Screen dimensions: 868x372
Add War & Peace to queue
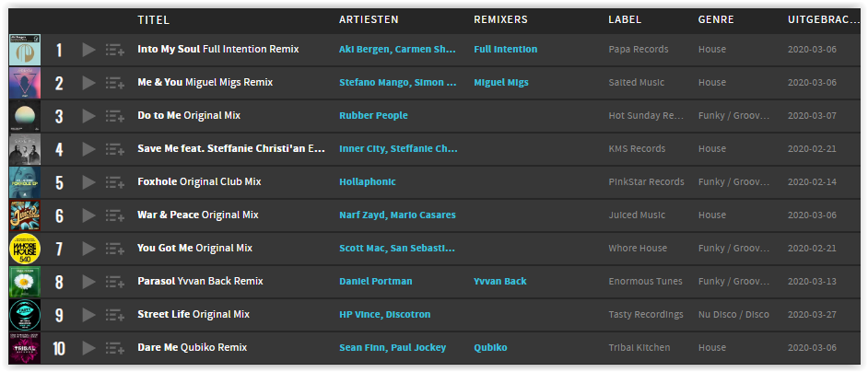(114, 215)
